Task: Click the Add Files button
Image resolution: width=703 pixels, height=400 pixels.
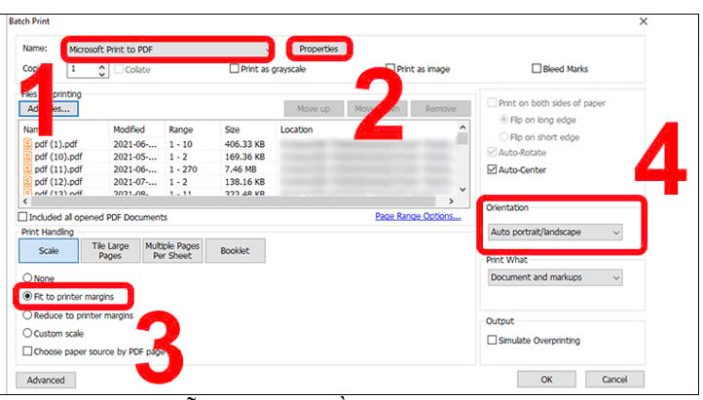Action: click(x=48, y=109)
